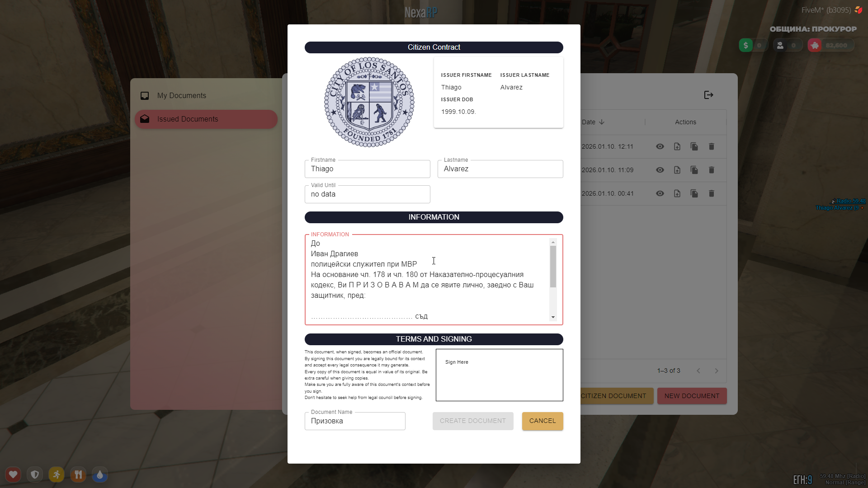Go to next page of documents
The height and width of the screenshot is (488, 868).
[x=717, y=371]
